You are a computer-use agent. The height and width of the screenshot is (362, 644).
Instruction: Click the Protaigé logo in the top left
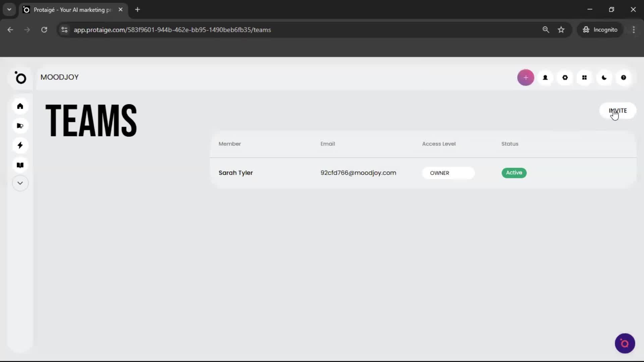(21, 78)
